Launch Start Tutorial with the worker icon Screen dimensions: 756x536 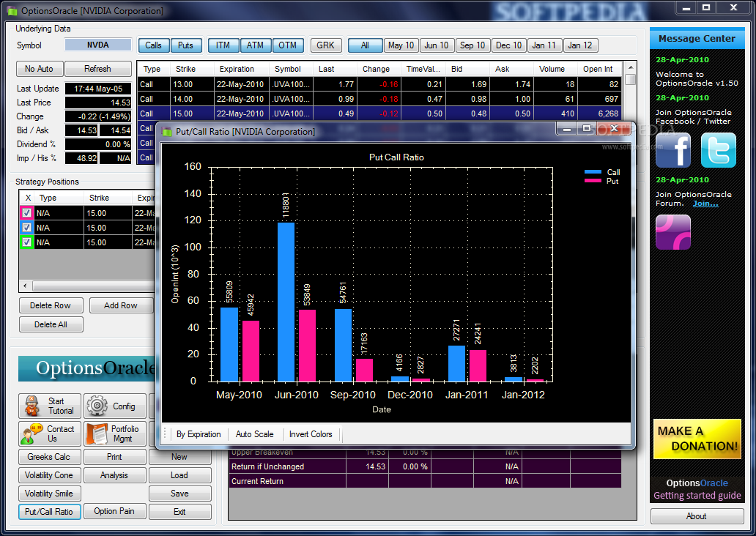50,406
